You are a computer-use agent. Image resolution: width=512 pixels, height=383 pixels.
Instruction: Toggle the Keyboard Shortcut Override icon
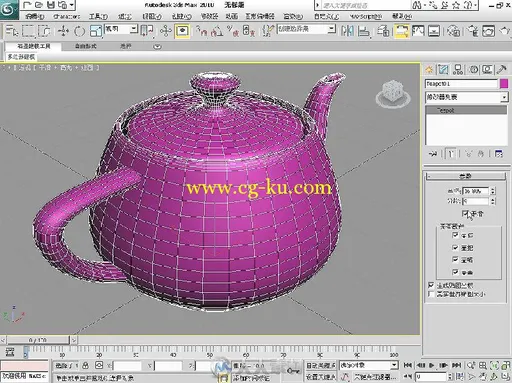click(182, 31)
